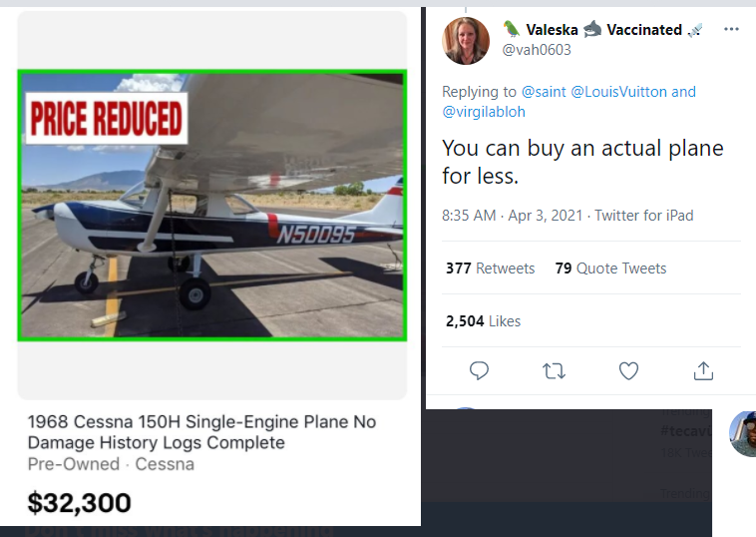This screenshot has width=756, height=537.
Task: Open the 1968 Cessna 150H listing title
Action: (x=201, y=432)
